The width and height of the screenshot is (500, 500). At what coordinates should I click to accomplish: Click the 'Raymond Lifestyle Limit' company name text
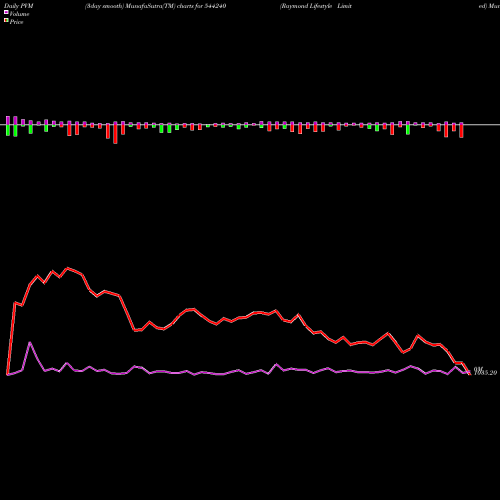(316, 6)
